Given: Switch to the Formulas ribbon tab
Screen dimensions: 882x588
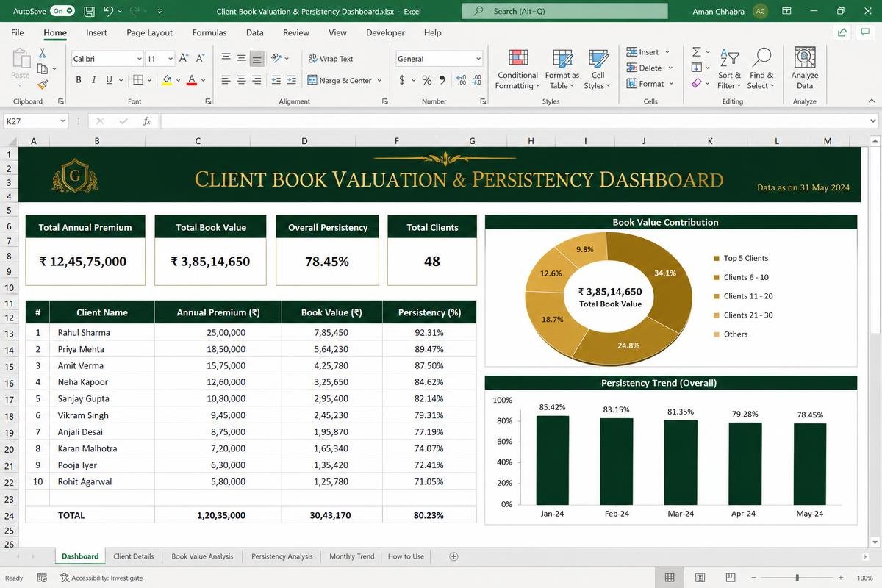Looking at the screenshot, I should (x=209, y=32).
